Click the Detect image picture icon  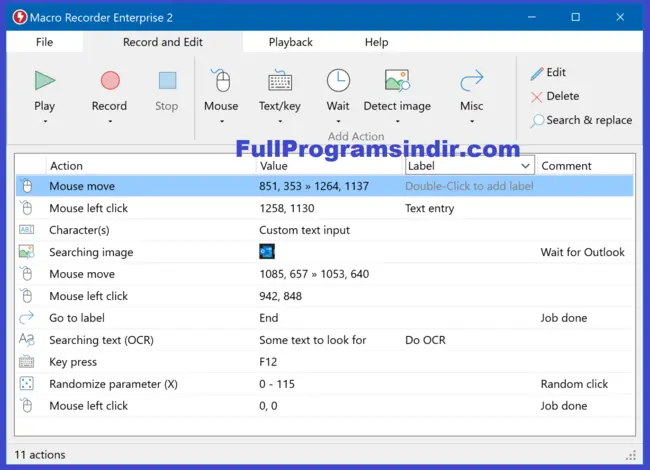[397, 80]
